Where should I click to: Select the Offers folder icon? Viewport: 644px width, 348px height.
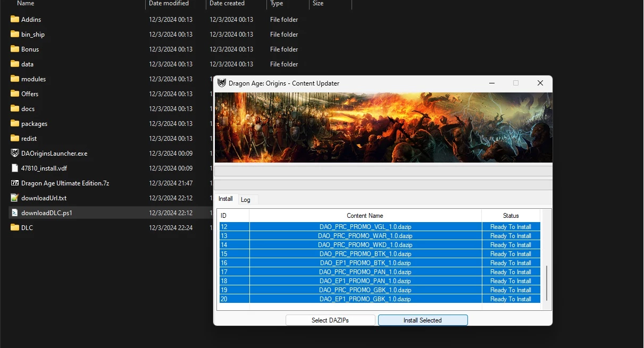pyautogui.click(x=15, y=94)
